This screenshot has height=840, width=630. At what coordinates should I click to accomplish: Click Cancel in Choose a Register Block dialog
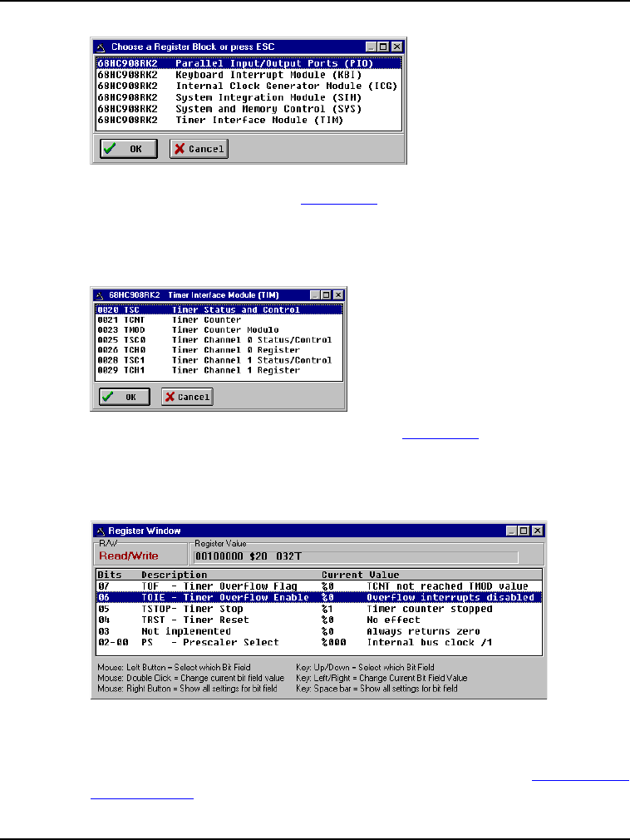(x=199, y=149)
